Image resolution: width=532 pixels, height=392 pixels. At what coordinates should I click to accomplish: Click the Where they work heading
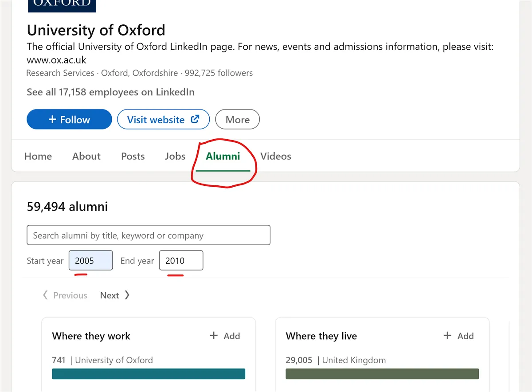pos(91,336)
